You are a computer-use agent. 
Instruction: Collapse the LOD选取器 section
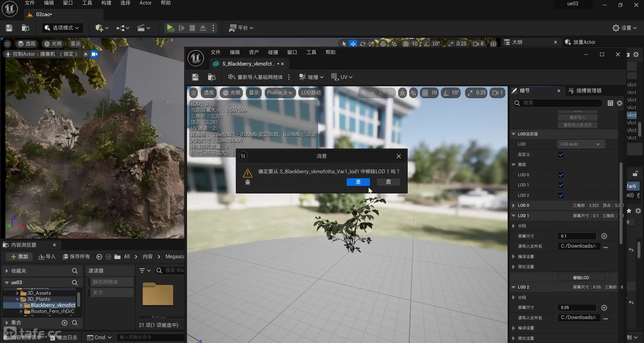(513, 134)
